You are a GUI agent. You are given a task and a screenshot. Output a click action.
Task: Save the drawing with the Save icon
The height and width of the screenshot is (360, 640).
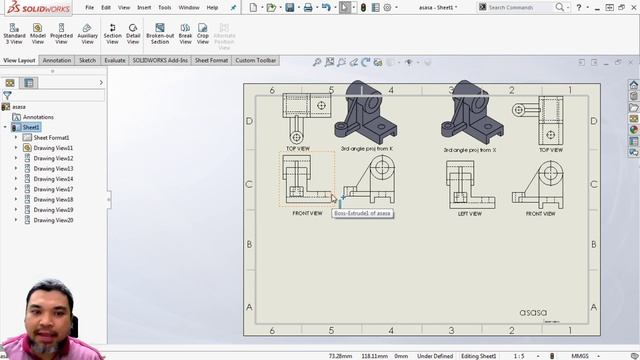pos(289,7)
